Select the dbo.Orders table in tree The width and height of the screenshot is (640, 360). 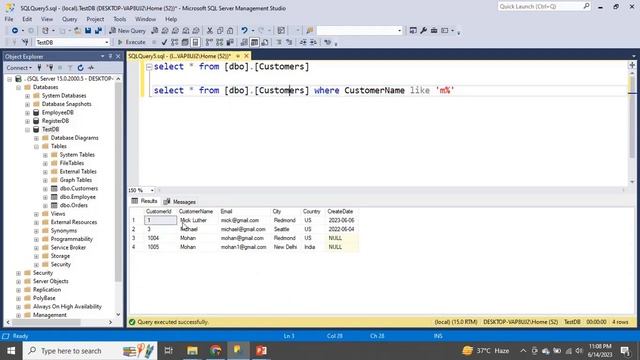[x=73, y=205]
